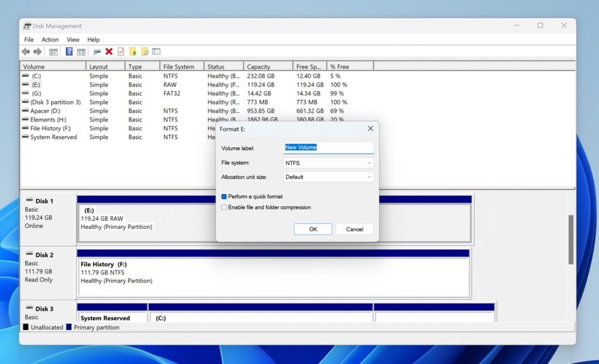Open Help using the blue question mark icon
This screenshot has height=364, width=599.
point(68,51)
